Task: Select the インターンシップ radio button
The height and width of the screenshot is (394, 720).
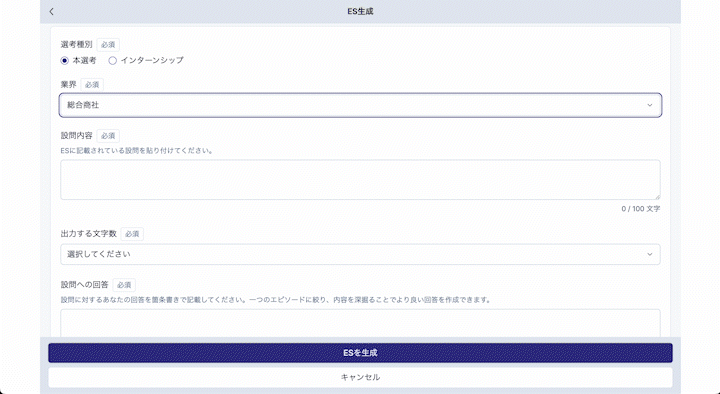Action: 112,61
